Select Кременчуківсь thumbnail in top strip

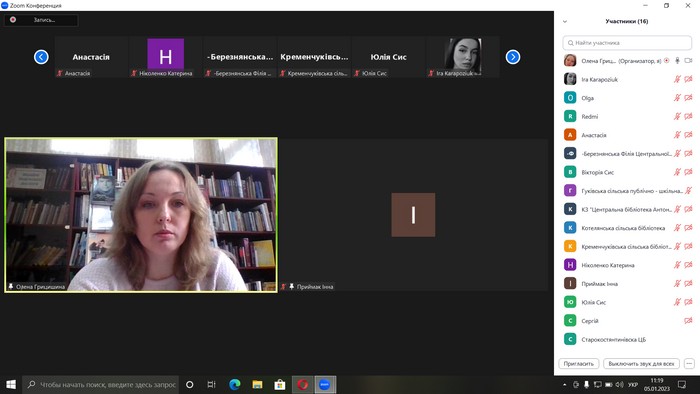pyautogui.click(x=314, y=57)
